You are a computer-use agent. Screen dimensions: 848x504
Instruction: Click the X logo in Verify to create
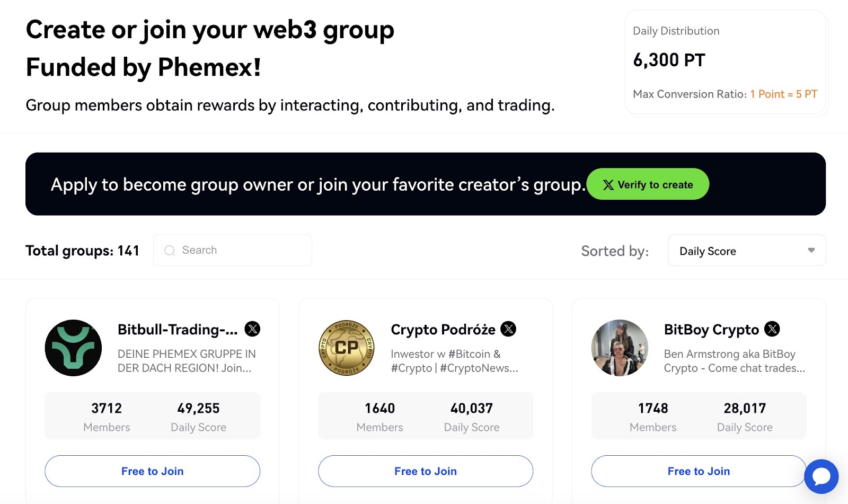coord(608,185)
